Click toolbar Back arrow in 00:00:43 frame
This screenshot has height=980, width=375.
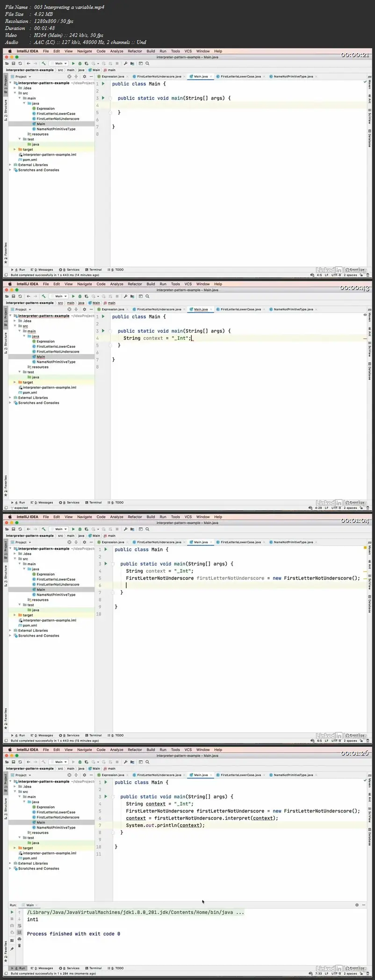click(29, 296)
